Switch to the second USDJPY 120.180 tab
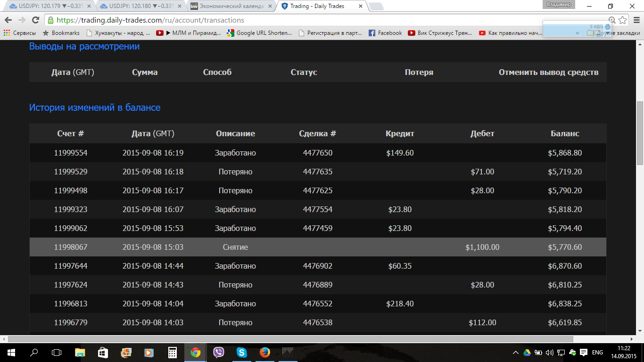This screenshot has height=362, width=644. tap(140, 6)
